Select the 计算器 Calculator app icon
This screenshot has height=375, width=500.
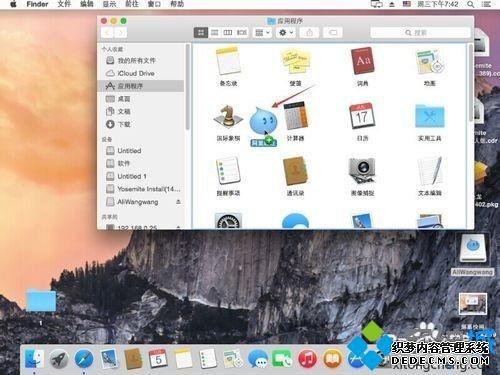[x=295, y=117]
